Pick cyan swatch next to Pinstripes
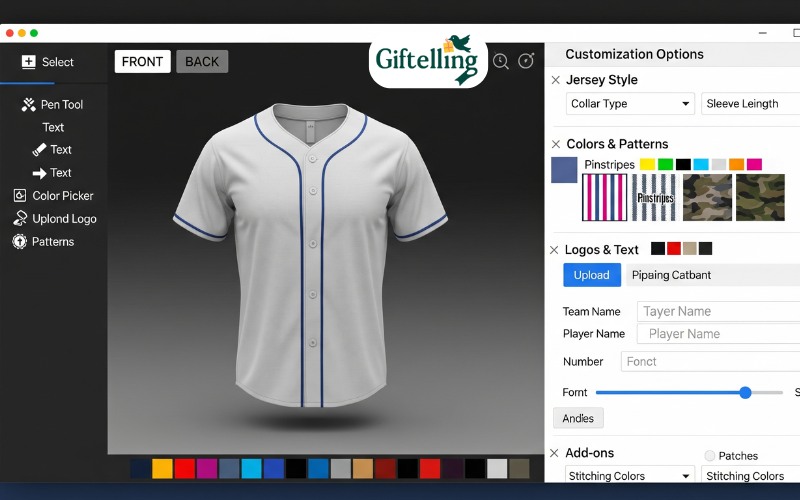 tap(701, 164)
